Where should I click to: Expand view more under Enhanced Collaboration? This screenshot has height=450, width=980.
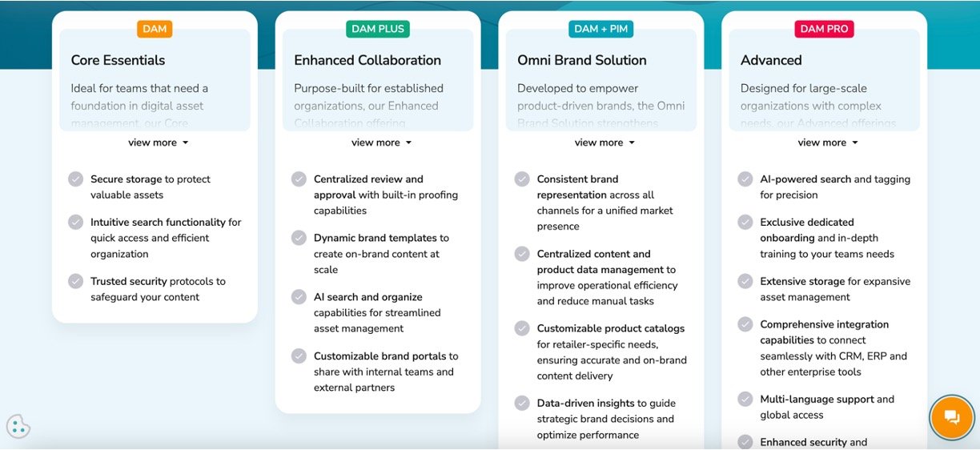[381, 143]
